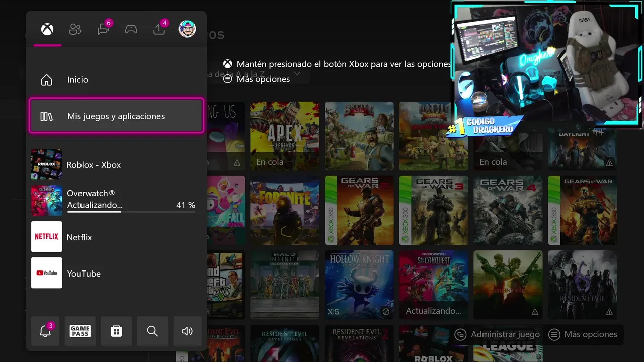Open the profile avatar tab
Image resolution: width=644 pixels, height=362 pixels.
(187, 29)
